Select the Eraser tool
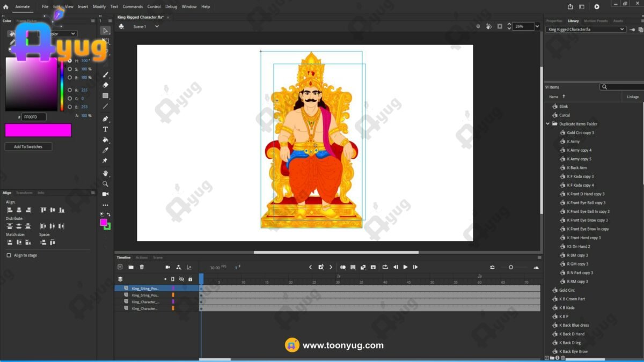This screenshot has height=362, width=644. point(106,85)
